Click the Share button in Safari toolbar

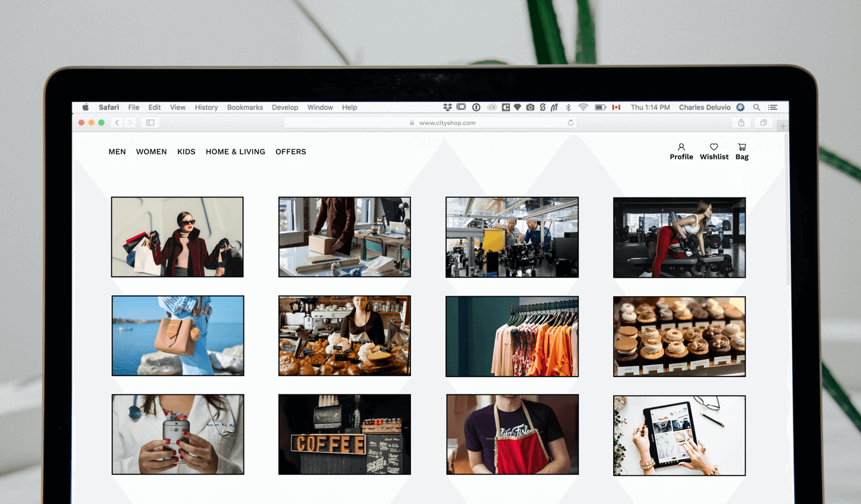pyautogui.click(x=742, y=123)
